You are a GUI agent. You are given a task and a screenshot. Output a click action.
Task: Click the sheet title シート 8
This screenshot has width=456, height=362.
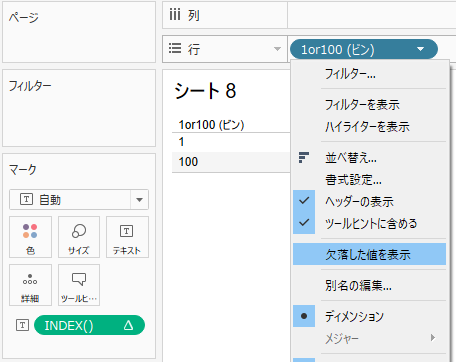click(205, 91)
